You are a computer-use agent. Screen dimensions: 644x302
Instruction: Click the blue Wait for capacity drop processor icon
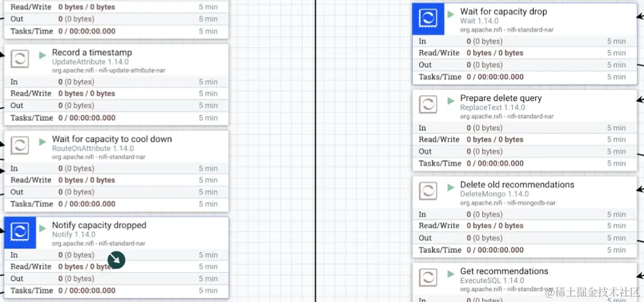429,19
